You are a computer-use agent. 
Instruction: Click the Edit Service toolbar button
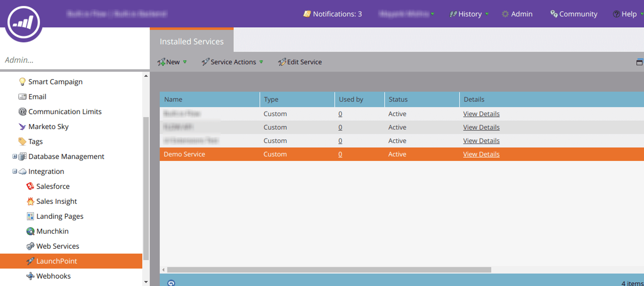(300, 62)
